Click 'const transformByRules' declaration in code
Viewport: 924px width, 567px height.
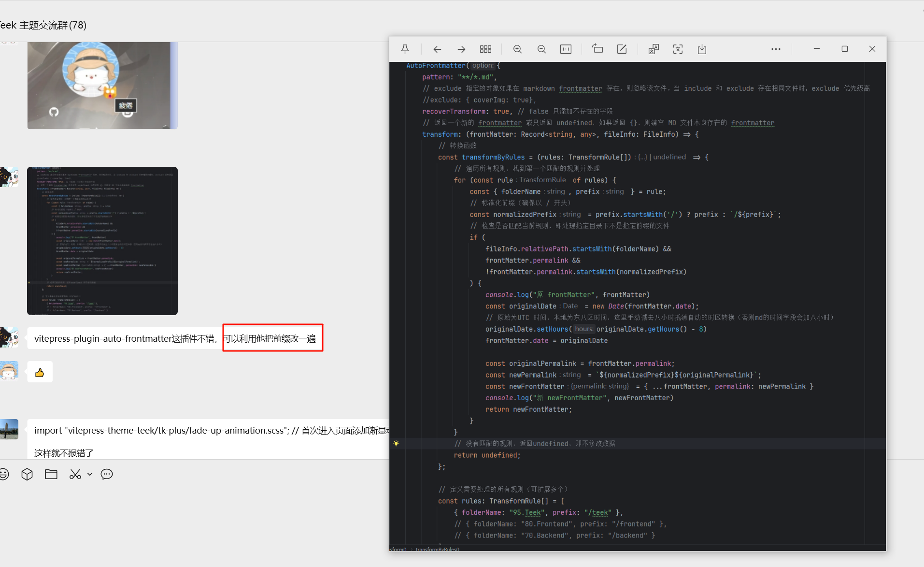[x=573, y=157]
